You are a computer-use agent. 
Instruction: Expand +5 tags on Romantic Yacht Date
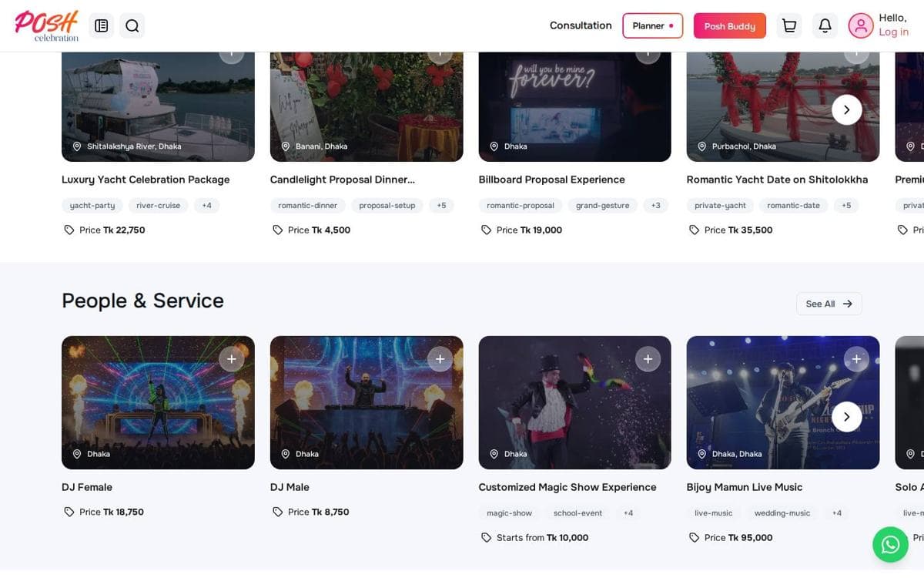tap(846, 206)
